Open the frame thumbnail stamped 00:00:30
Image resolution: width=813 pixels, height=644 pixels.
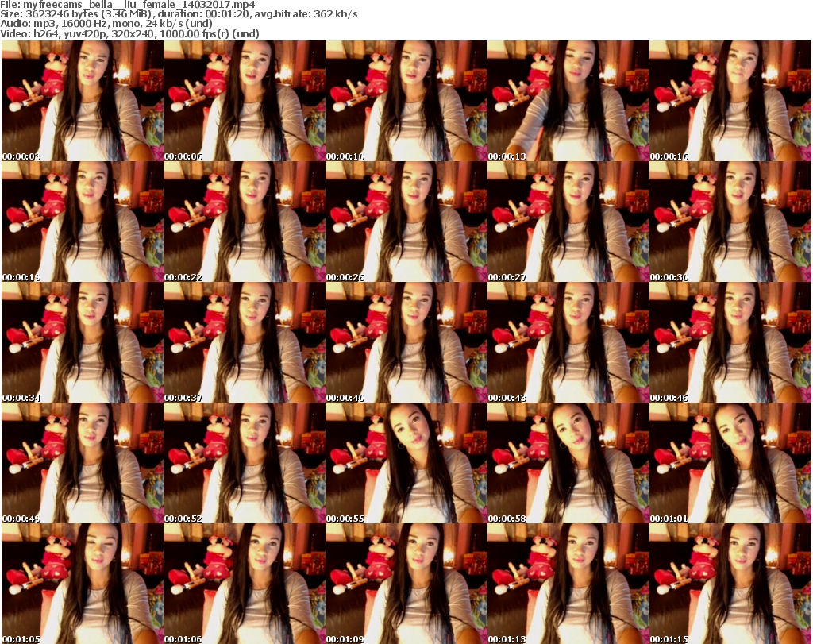pyautogui.click(x=730, y=222)
